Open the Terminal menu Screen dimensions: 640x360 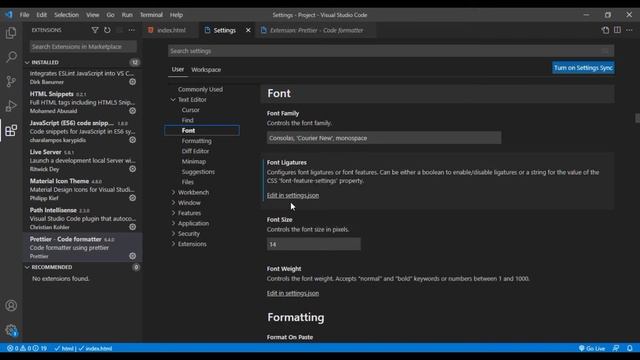coord(151,15)
